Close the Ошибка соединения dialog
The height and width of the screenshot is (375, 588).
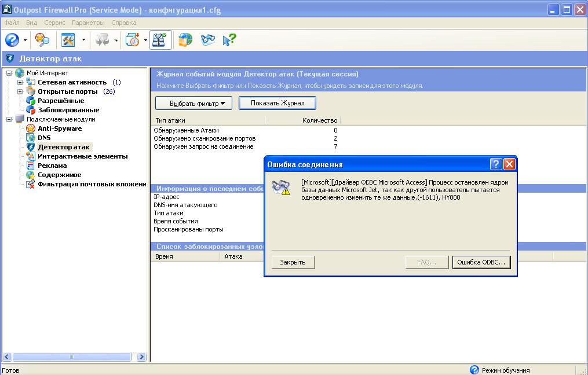click(509, 164)
